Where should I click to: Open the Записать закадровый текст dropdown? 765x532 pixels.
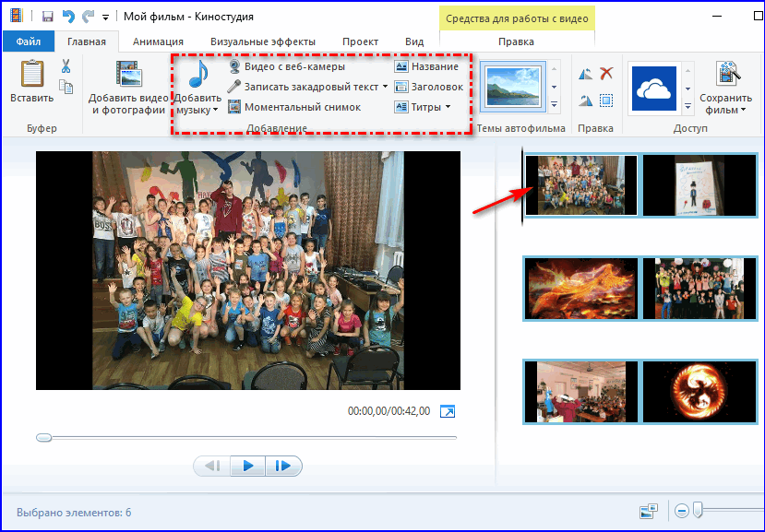(385, 87)
